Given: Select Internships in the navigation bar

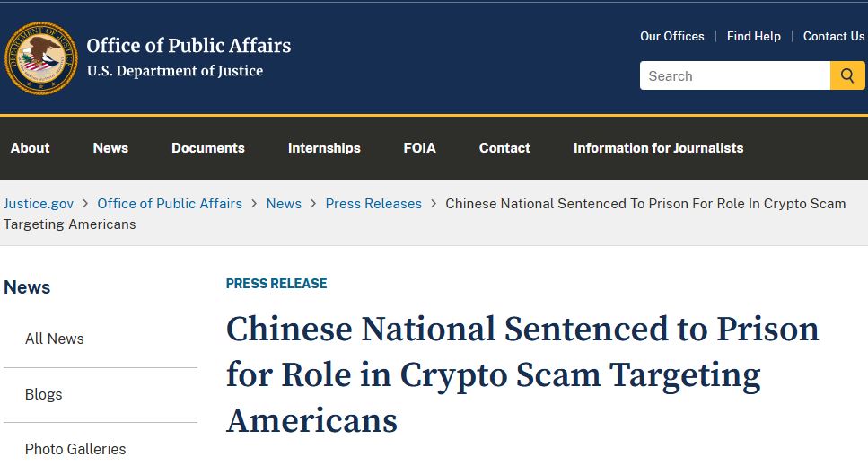Looking at the screenshot, I should click(324, 148).
